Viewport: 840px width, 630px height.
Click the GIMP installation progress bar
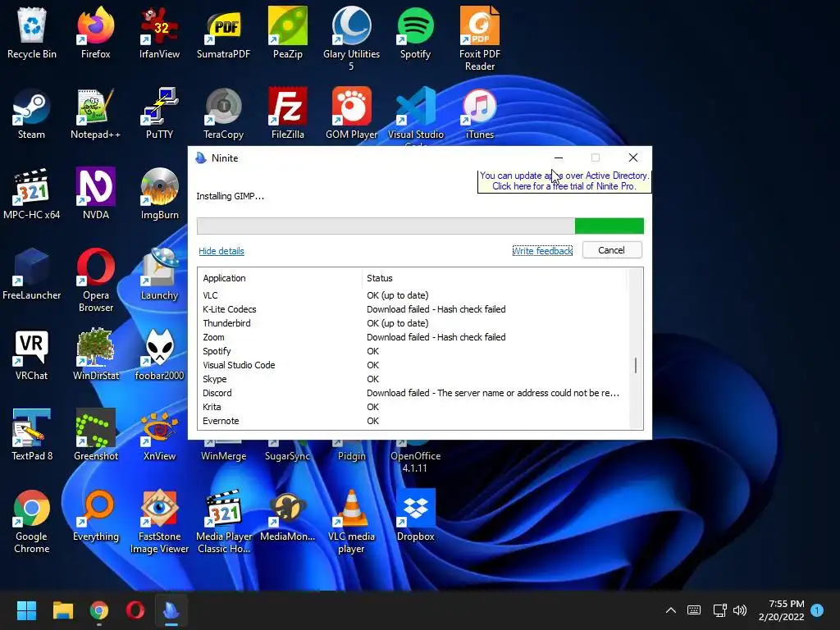(420, 226)
